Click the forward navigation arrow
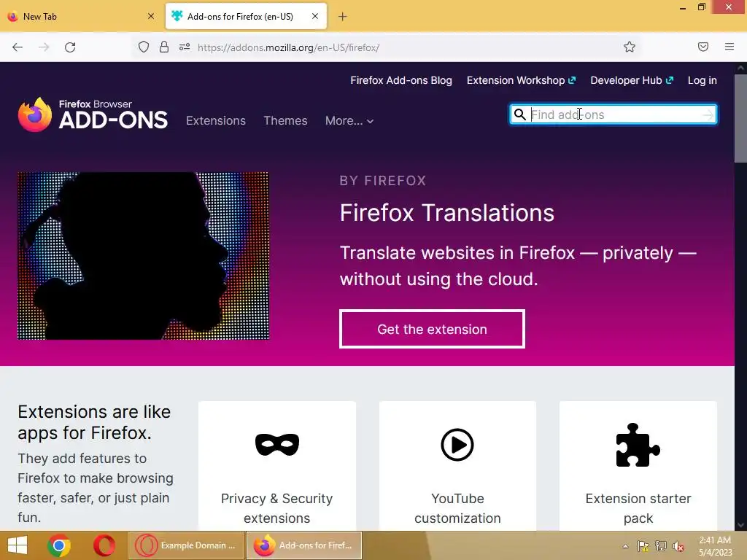747x560 pixels. click(44, 47)
